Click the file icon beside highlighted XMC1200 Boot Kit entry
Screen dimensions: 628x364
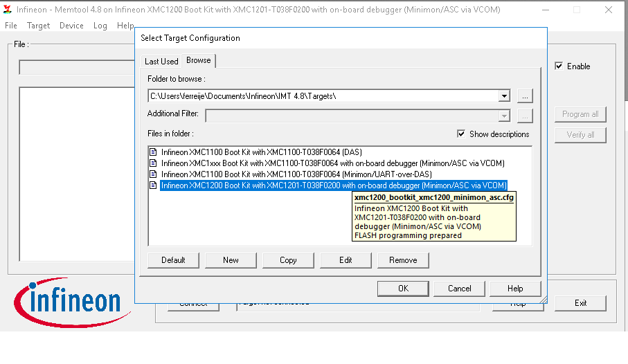click(x=153, y=185)
